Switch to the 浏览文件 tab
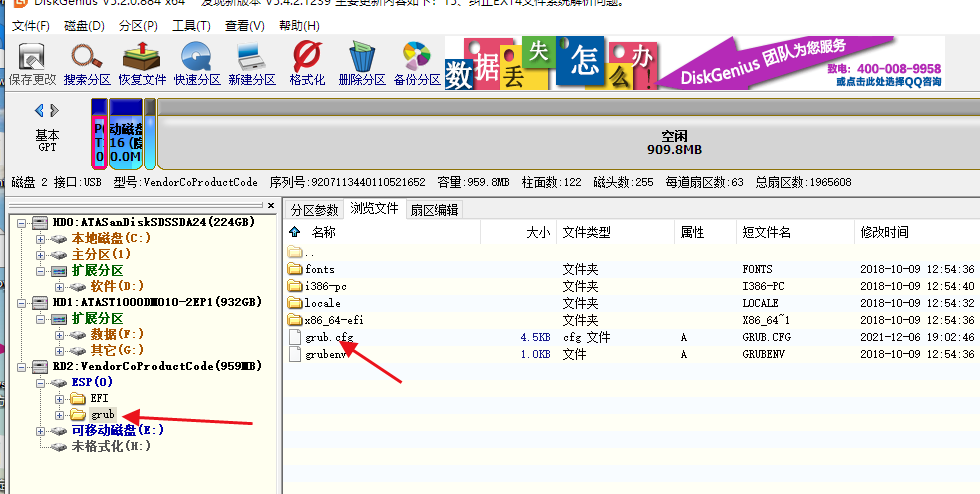 [374, 209]
